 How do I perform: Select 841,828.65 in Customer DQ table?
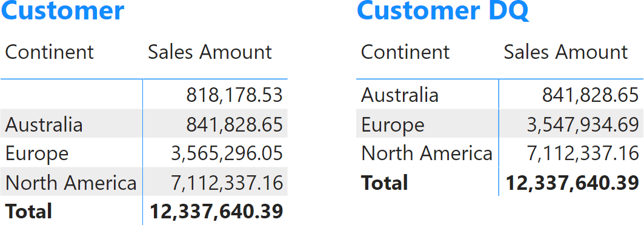coord(591,95)
